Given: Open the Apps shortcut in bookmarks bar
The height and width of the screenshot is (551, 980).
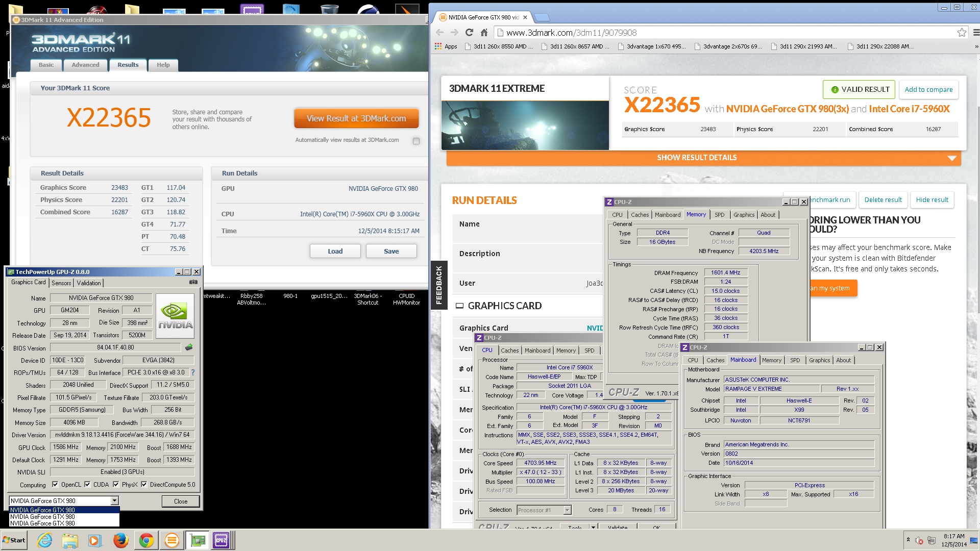Looking at the screenshot, I should pyautogui.click(x=446, y=46).
